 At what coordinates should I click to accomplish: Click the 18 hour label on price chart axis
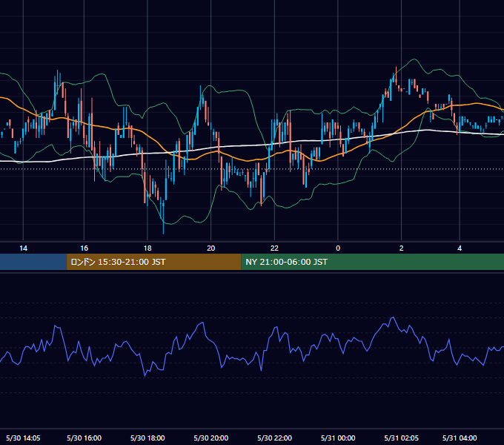point(147,248)
